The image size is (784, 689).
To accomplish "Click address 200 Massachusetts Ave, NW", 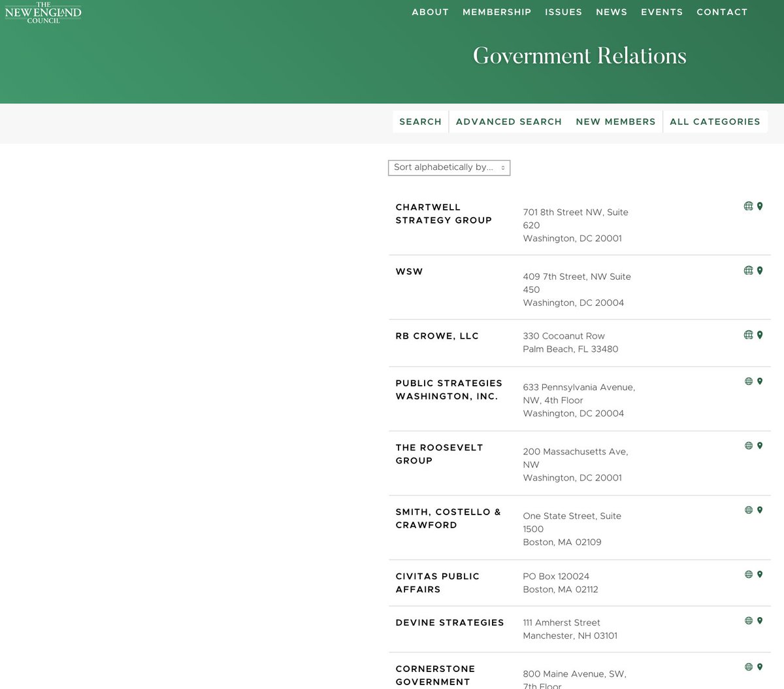I will (575, 458).
